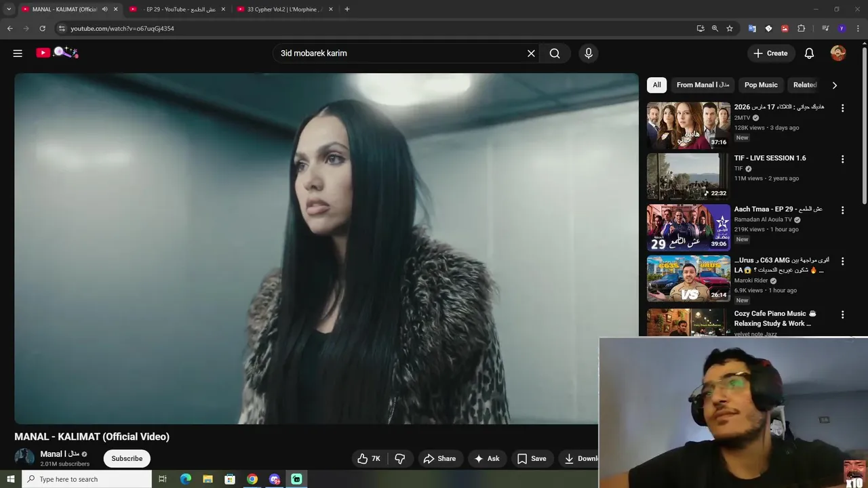Screen dimensions: 868x488
Task: Open YouTube notifications bell
Action: click(x=809, y=54)
